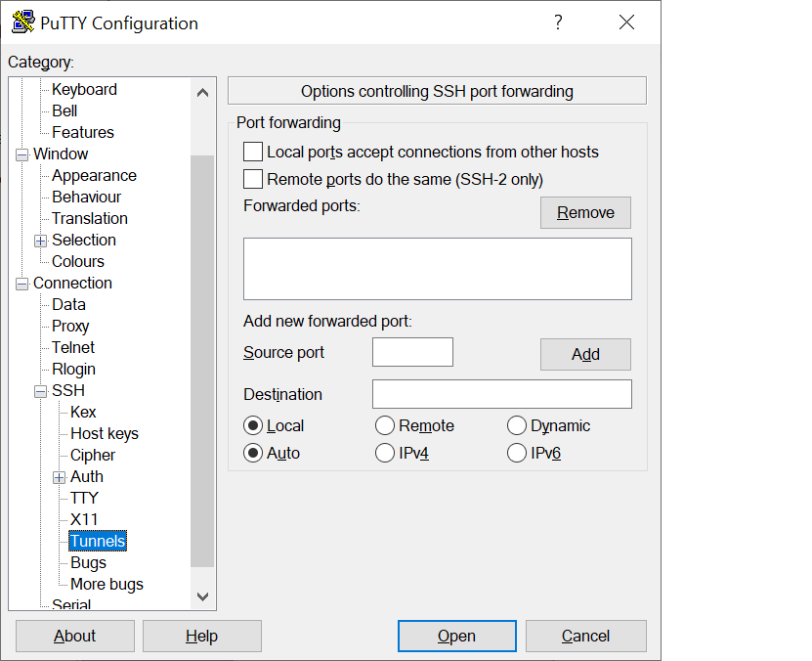Open the Proxy category
Screen dimensions: 812x661
point(70,326)
